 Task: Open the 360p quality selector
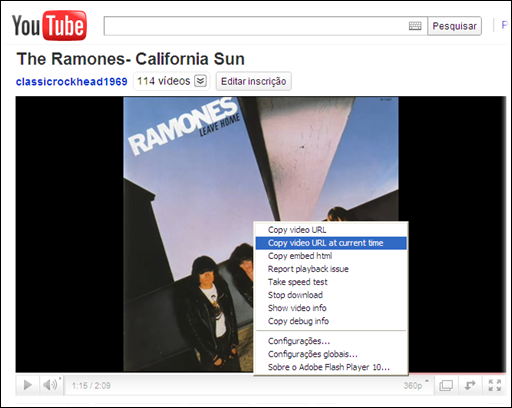[x=416, y=385]
